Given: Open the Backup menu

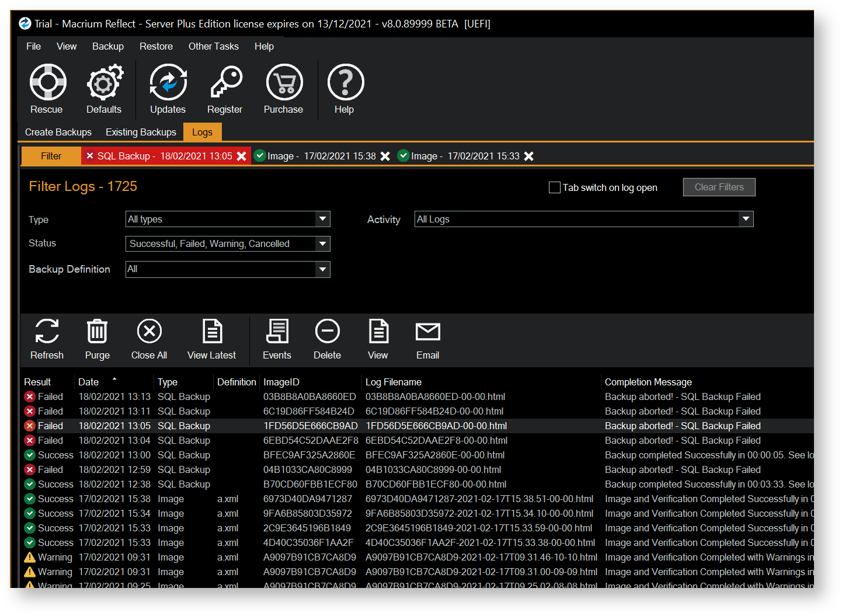Looking at the screenshot, I should pyautogui.click(x=108, y=46).
